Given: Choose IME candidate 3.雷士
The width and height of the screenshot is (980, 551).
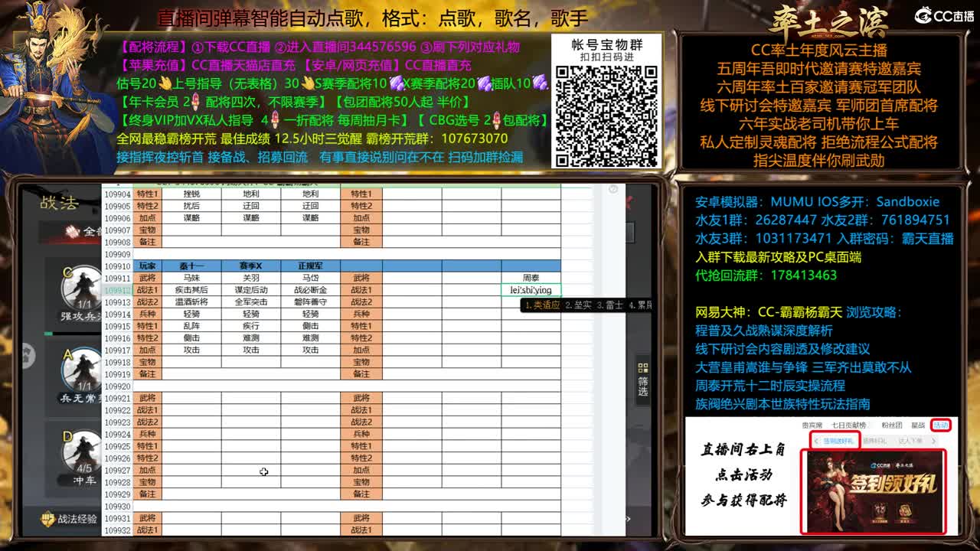Looking at the screenshot, I should (x=610, y=305).
